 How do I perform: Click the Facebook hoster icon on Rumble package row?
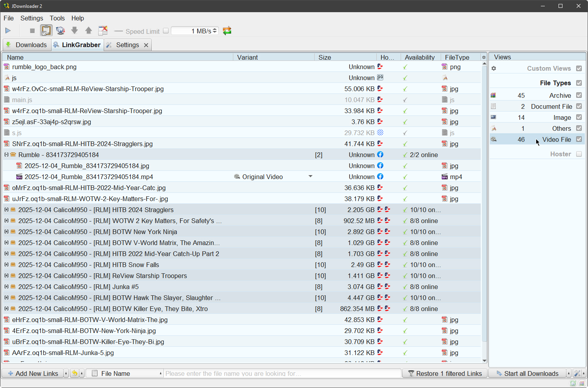click(380, 155)
